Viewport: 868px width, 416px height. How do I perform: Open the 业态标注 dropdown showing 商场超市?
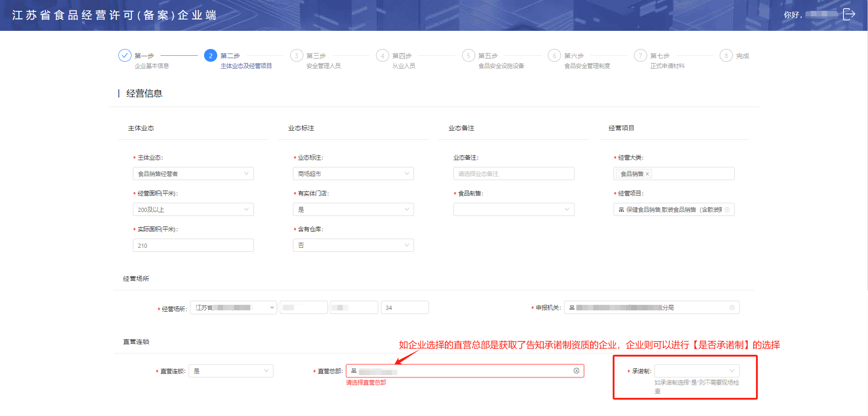point(353,174)
